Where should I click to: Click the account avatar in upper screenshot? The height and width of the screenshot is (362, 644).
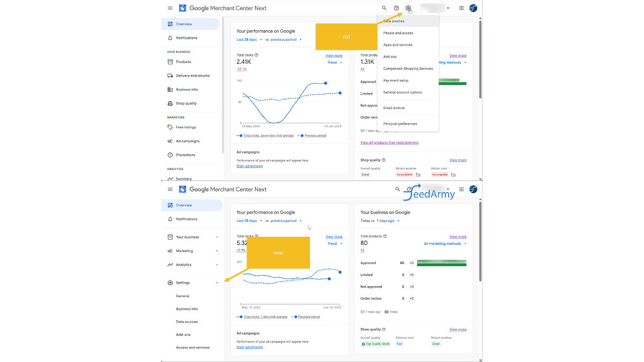473,8
